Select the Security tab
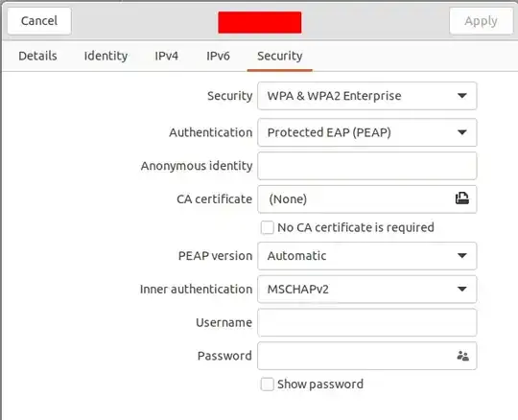Viewport: 518px width, 420px height. pos(280,56)
